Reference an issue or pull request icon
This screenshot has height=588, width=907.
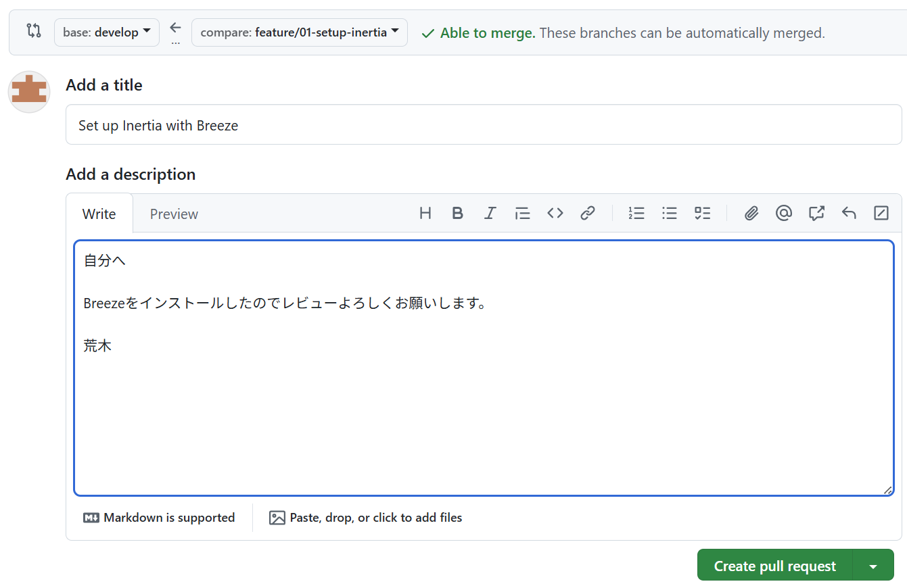pyautogui.click(x=816, y=214)
